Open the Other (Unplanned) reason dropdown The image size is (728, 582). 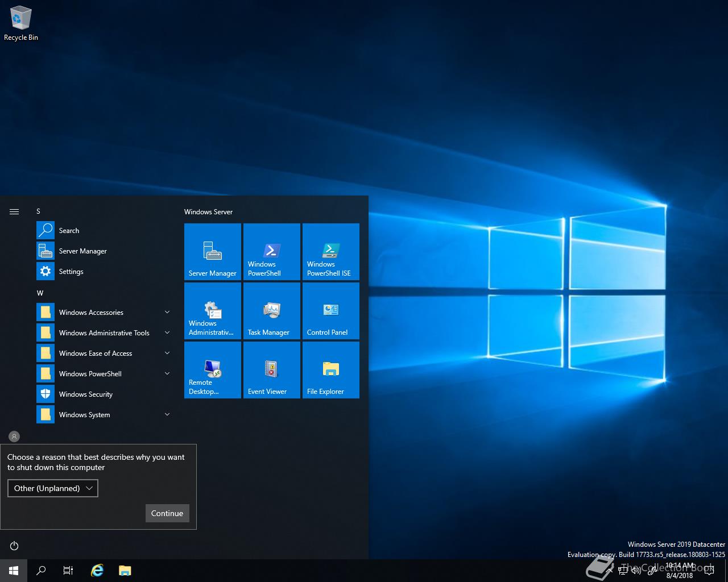pyautogui.click(x=53, y=488)
